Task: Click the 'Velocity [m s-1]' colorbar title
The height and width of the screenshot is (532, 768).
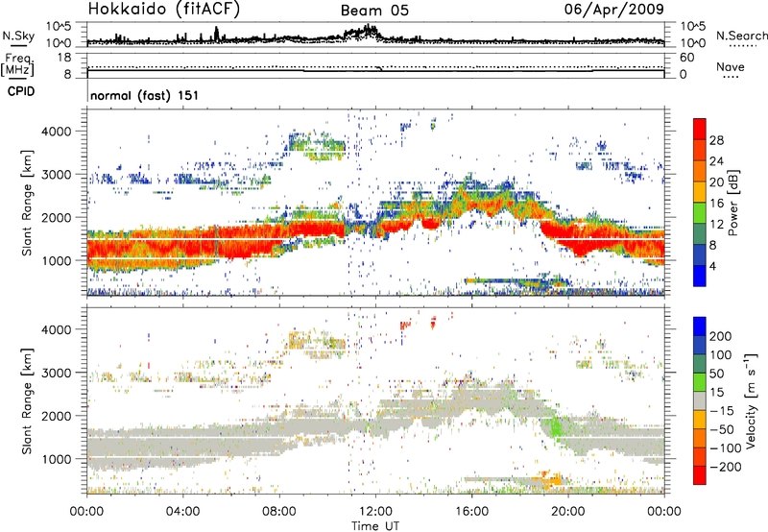Action: click(751, 400)
